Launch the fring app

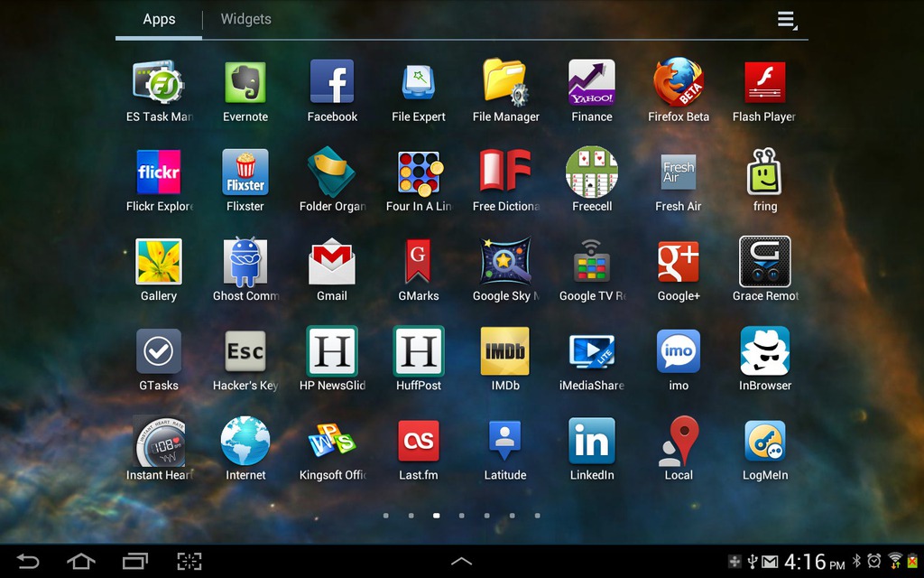coord(765,172)
